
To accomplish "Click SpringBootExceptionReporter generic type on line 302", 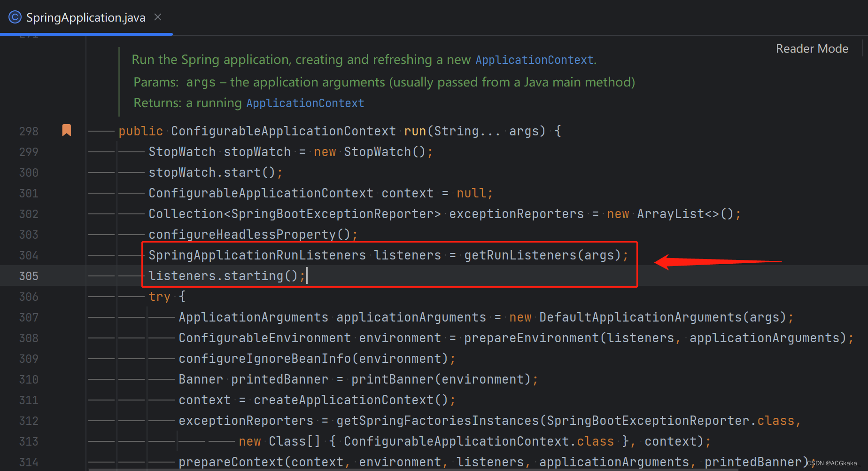I will coord(333,214).
